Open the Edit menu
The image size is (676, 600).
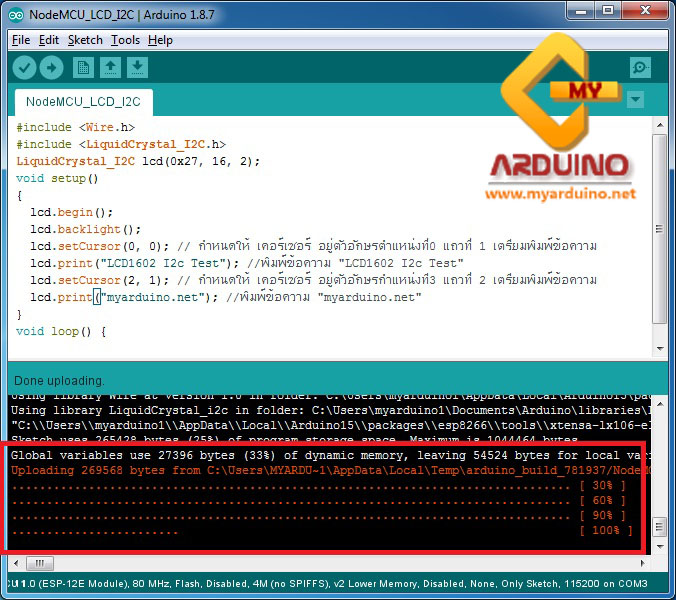click(49, 40)
